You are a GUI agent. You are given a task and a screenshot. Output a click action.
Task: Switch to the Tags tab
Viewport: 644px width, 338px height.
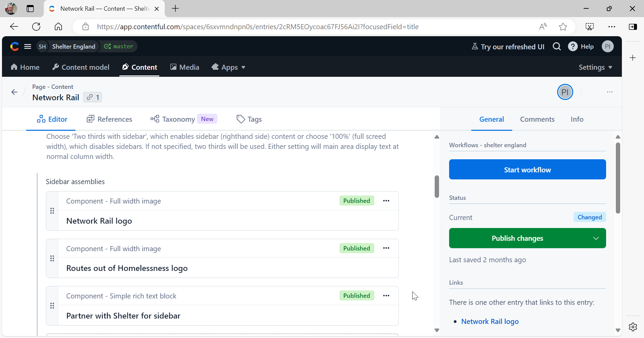249,119
